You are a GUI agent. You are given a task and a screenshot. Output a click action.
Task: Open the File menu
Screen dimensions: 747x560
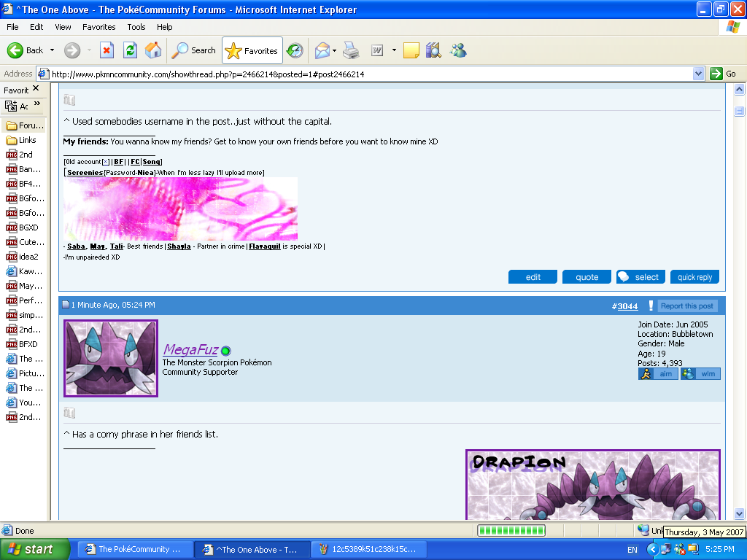tap(12, 27)
